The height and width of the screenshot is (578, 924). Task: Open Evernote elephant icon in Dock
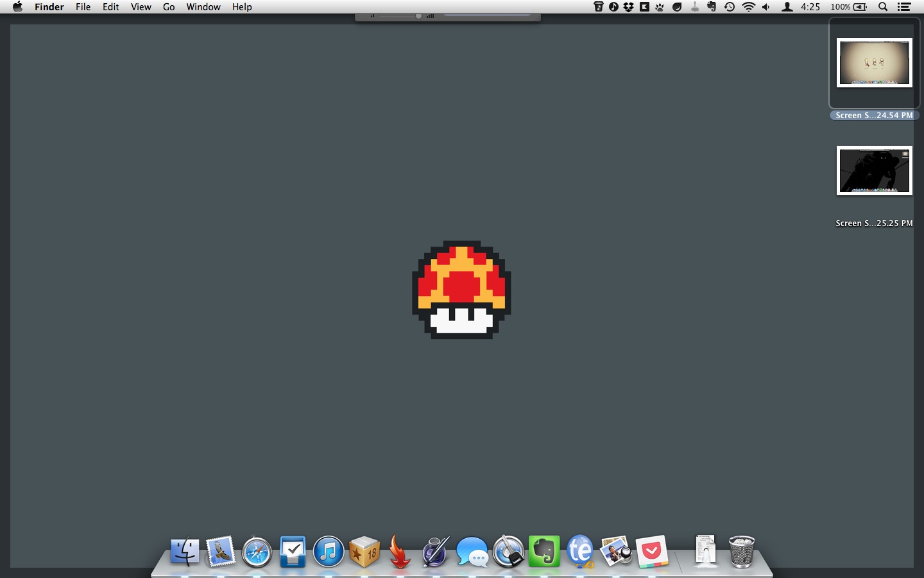(x=544, y=551)
